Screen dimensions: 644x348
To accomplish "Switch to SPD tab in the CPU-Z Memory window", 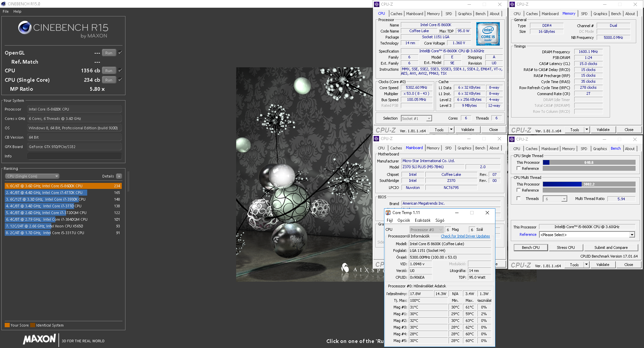I will click(584, 14).
